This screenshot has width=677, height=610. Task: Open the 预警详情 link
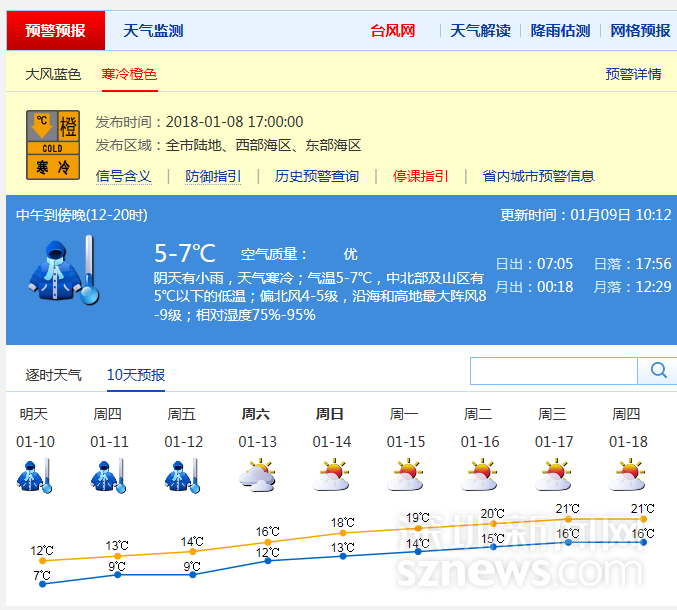click(633, 74)
